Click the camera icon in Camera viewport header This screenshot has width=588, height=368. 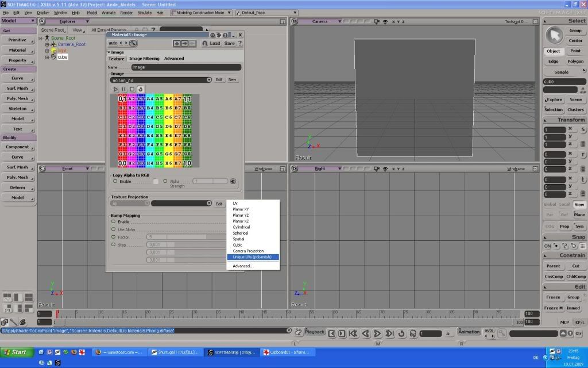(x=377, y=21)
